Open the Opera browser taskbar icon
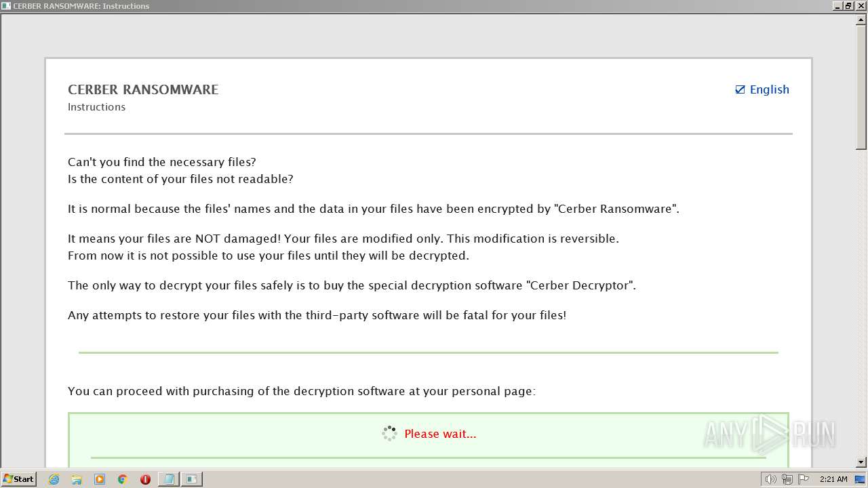This screenshot has width=868, height=488. click(x=145, y=479)
